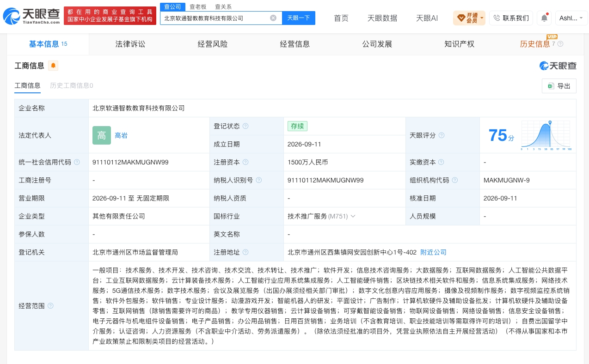Click the company name search input field

pos(216,18)
